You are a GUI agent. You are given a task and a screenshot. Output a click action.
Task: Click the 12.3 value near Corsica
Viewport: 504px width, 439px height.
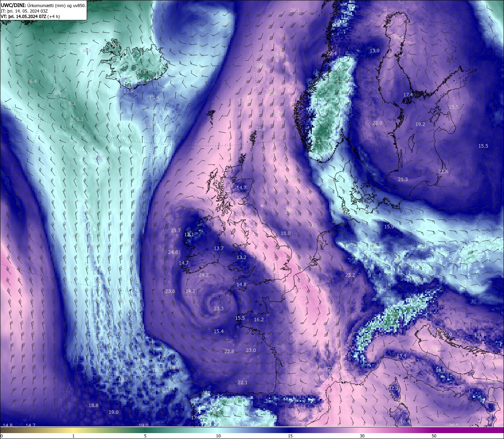tap(393, 388)
